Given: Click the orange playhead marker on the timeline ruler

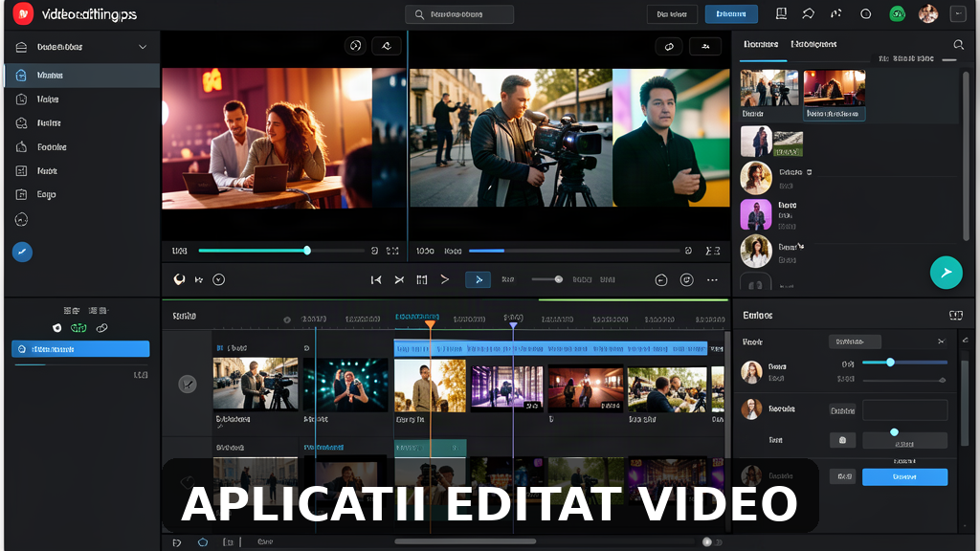Looking at the screenshot, I should click(x=430, y=324).
